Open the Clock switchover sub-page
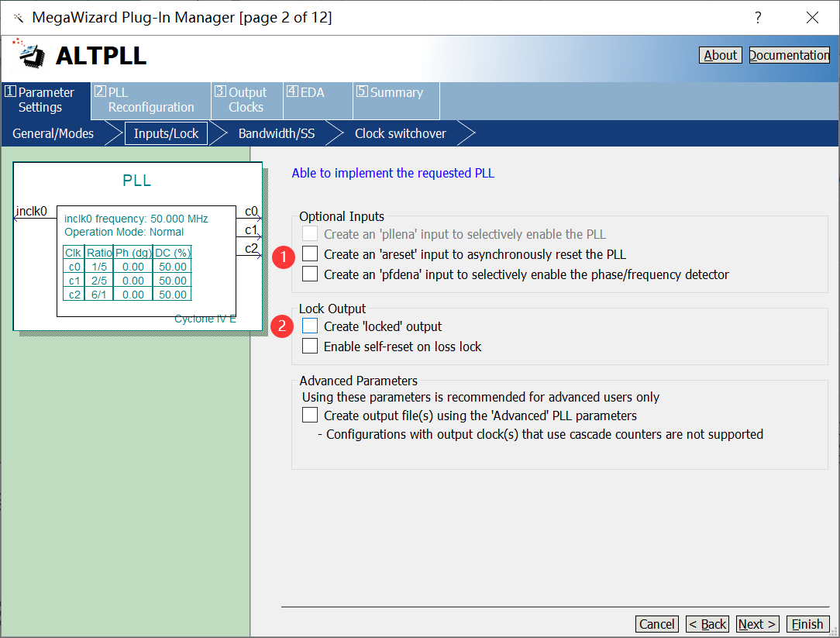Viewport: 840px width, 638px height. coord(400,133)
